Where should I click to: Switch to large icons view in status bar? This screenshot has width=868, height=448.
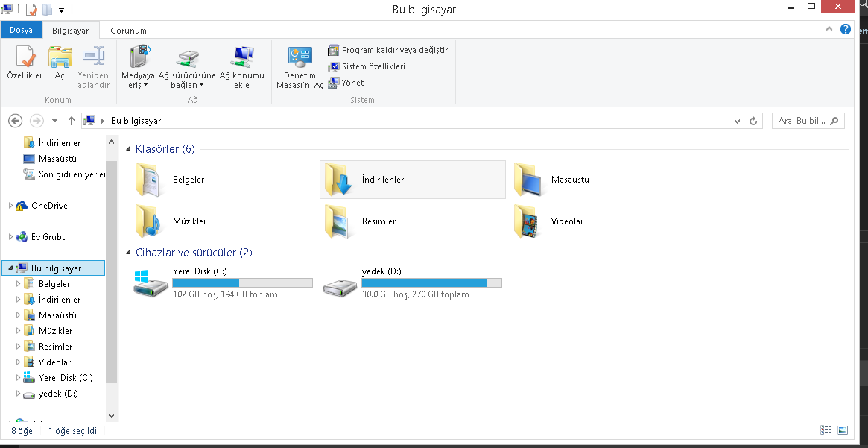click(843, 430)
